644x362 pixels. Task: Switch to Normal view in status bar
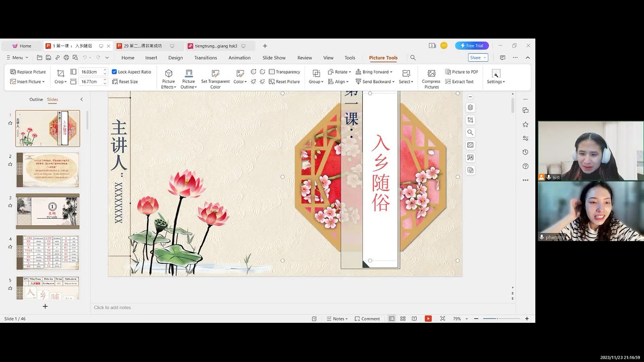click(391, 319)
